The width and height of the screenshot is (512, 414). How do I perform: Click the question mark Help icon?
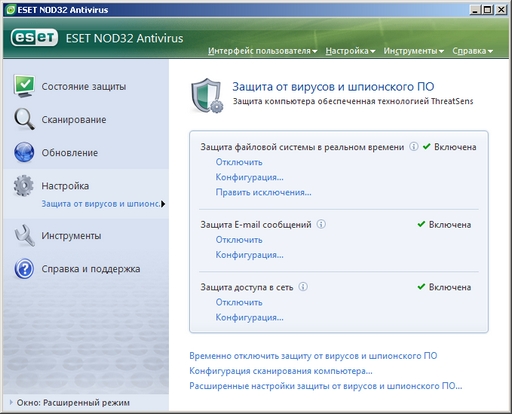(24, 269)
